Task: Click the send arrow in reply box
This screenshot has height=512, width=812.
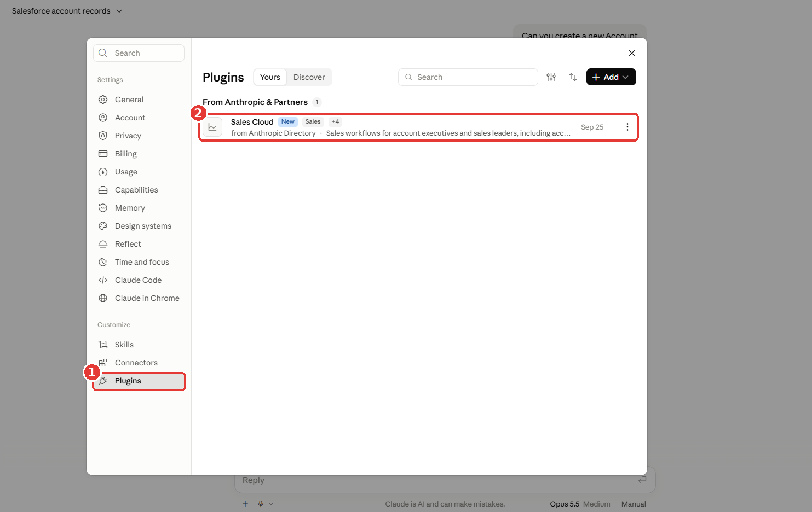Action: click(x=642, y=480)
